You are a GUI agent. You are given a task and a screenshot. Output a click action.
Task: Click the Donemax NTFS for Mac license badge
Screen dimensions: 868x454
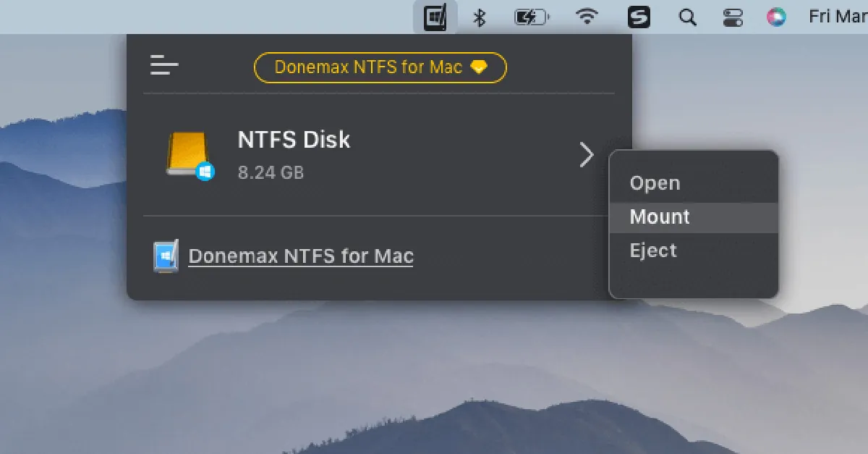coord(380,67)
